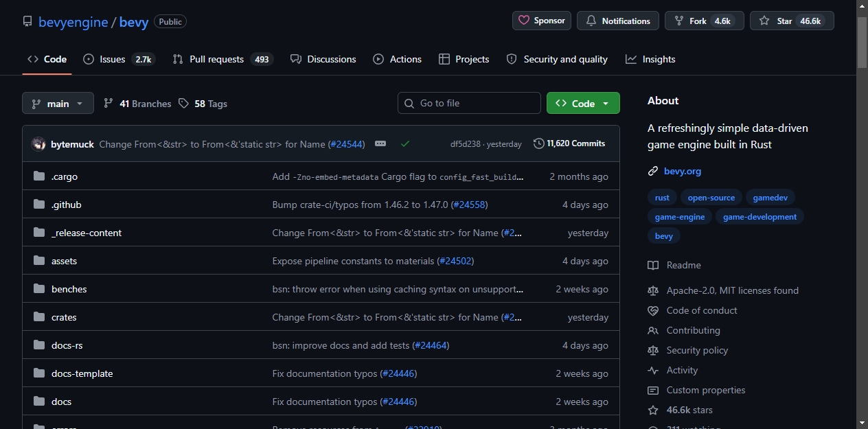Click the Sponsor button

coord(542,21)
